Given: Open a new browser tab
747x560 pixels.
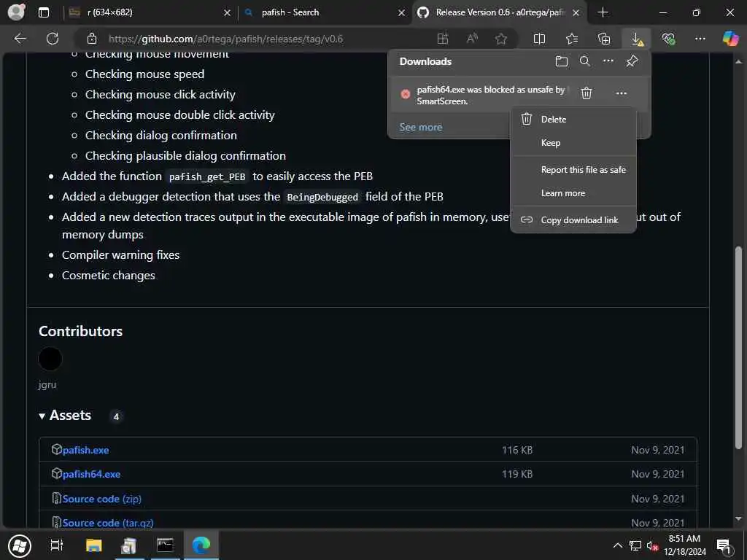Looking at the screenshot, I should click(x=603, y=12).
